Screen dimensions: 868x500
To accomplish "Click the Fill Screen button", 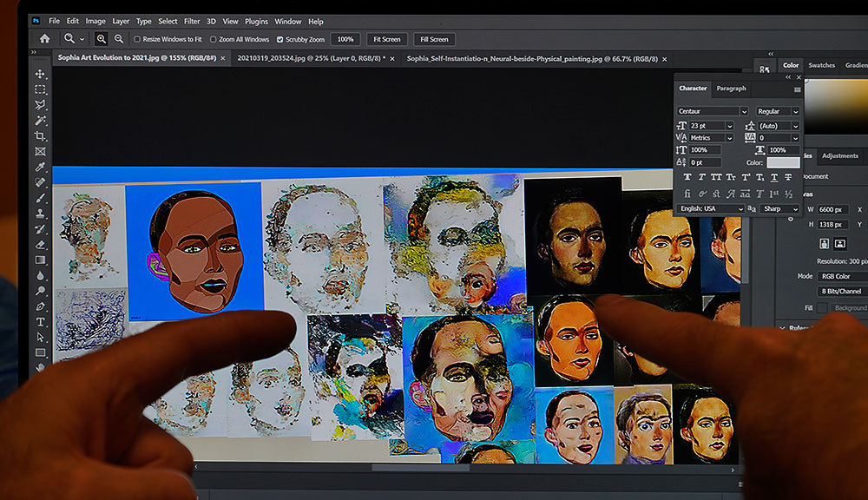I will (434, 39).
